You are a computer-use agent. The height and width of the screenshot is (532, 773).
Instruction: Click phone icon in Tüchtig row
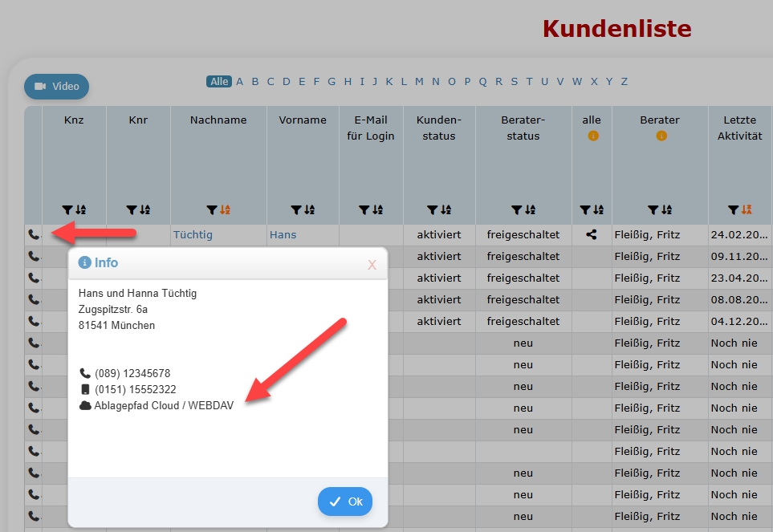point(33,234)
